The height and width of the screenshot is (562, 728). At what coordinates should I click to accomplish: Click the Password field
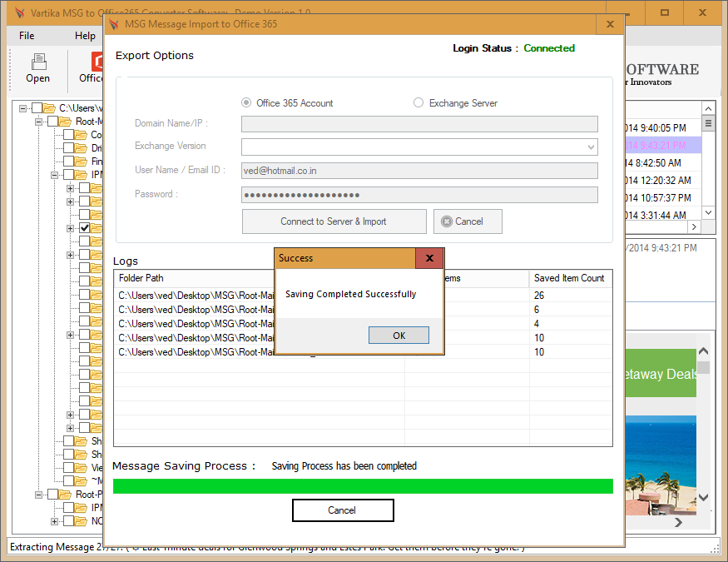coord(419,195)
